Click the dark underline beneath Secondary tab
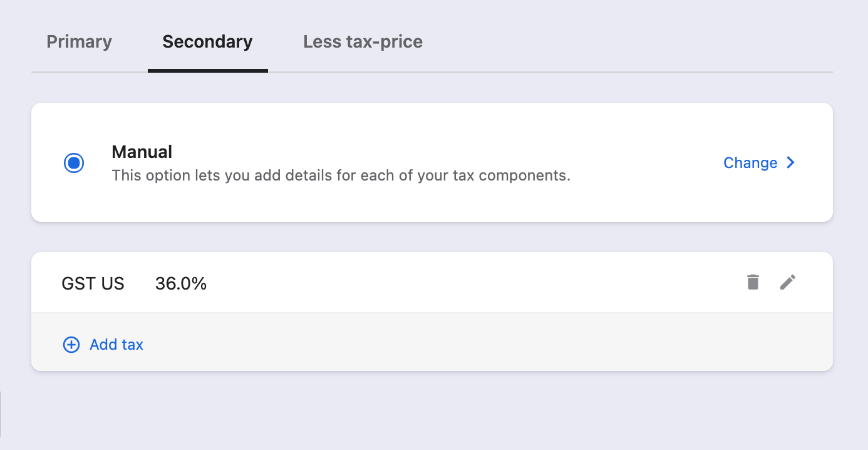Viewport: 868px width, 450px height. (x=208, y=71)
